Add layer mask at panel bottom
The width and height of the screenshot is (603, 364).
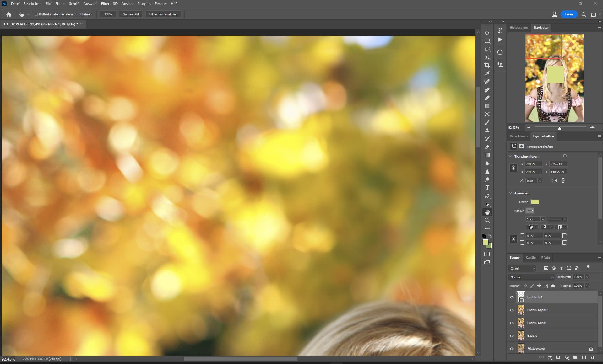pyautogui.click(x=558, y=357)
